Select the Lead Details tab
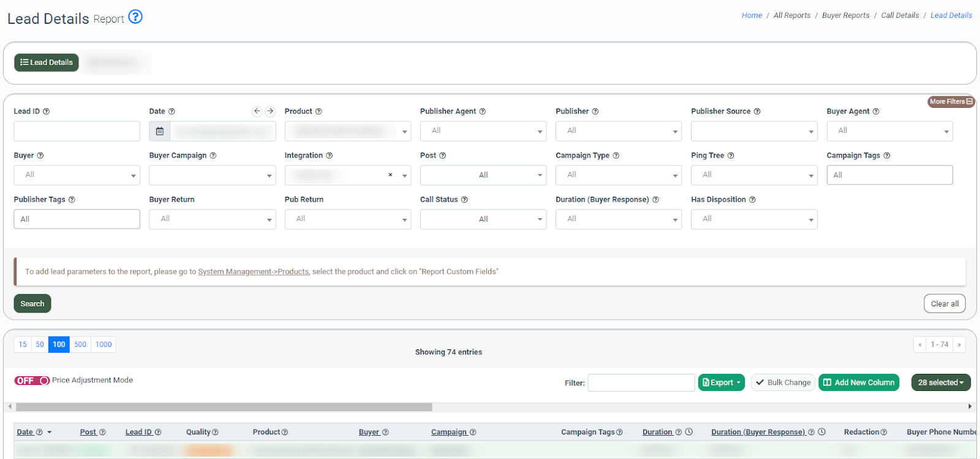 click(x=47, y=63)
